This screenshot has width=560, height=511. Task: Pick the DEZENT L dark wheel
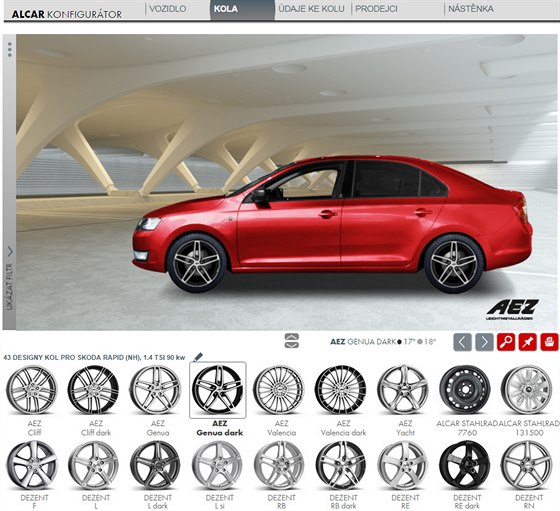coord(156,465)
